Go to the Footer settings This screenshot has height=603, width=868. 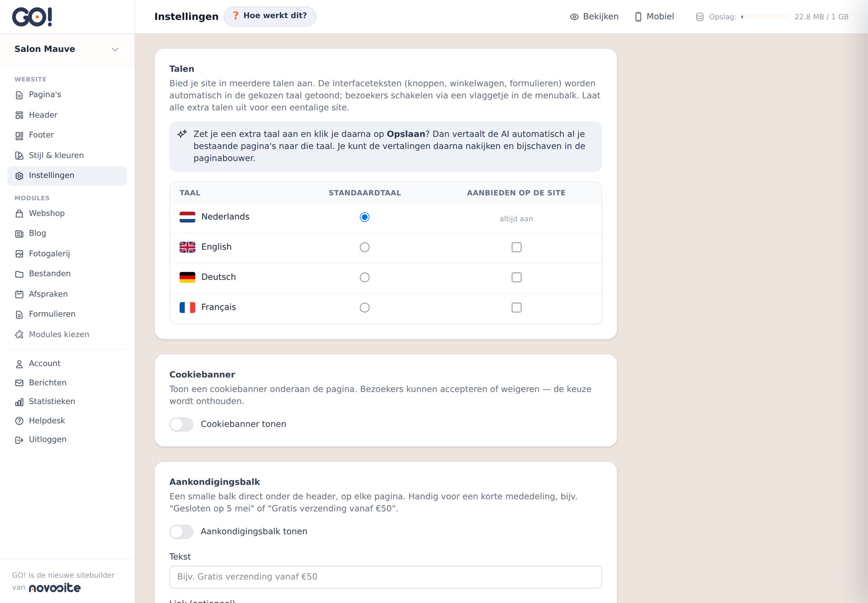click(67, 135)
